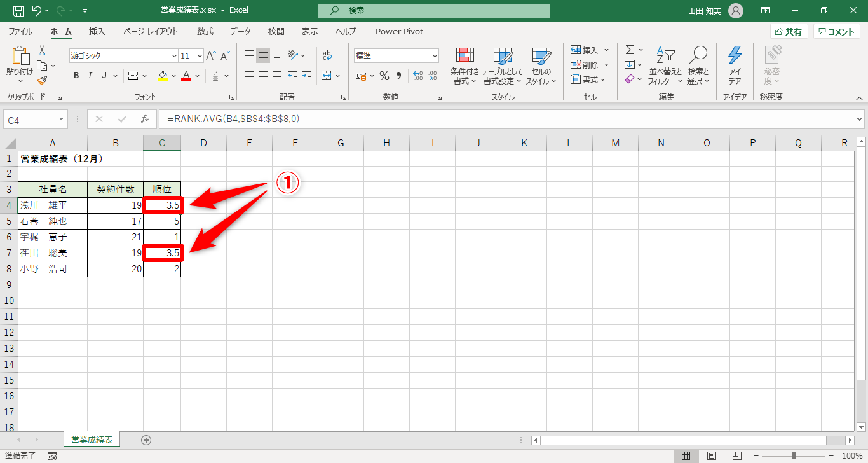This screenshot has height=463, width=868.
Task: Click the 検索 search box
Action: tap(434, 11)
